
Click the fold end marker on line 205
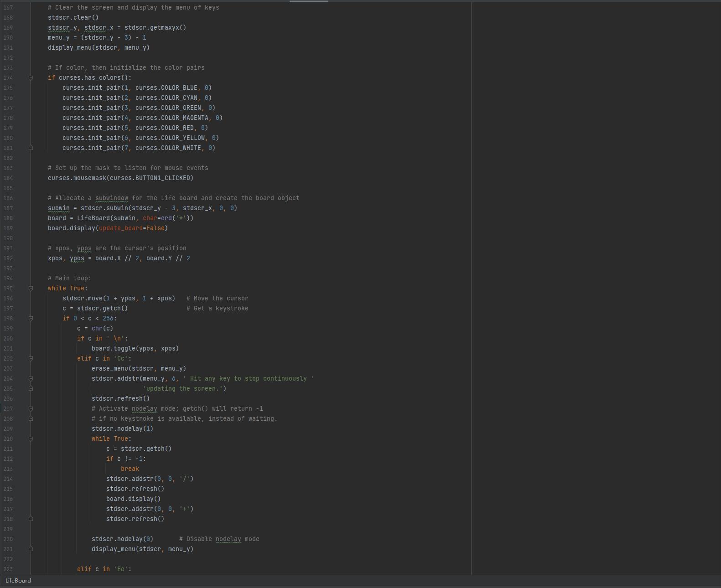point(31,389)
